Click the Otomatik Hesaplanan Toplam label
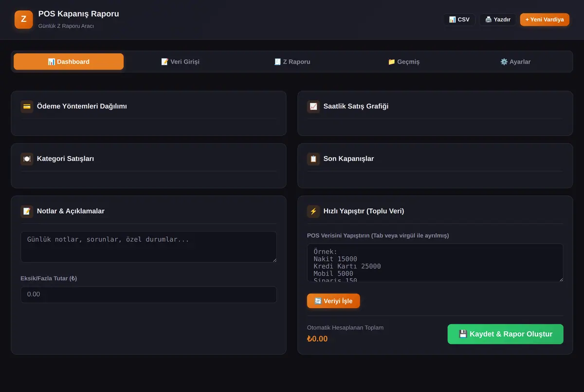Image resolution: width=584 pixels, height=392 pixels. click(x=345, y=328)
